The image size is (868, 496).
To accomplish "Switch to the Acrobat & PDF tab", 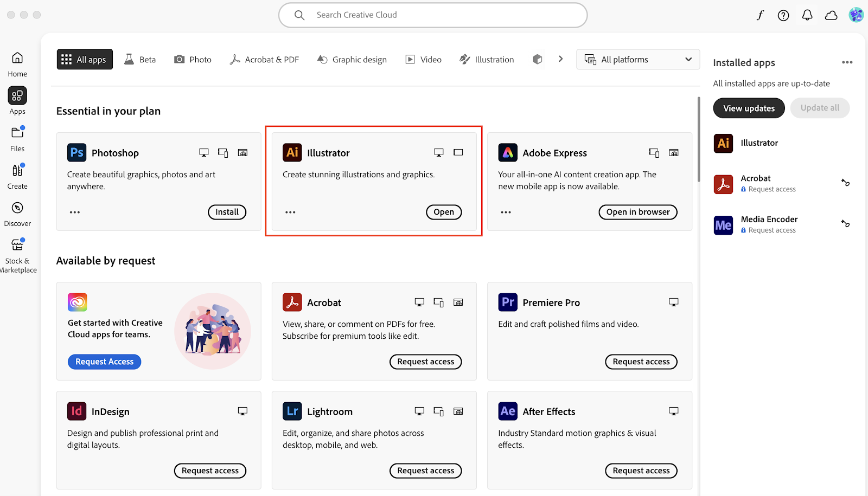I will [264, 60].
